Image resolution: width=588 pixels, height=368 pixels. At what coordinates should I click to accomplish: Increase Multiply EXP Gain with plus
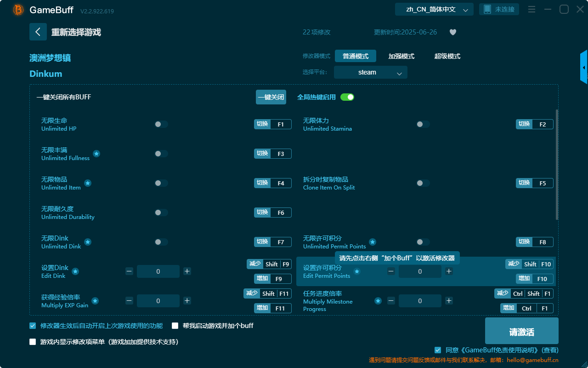tap(187, 301)
